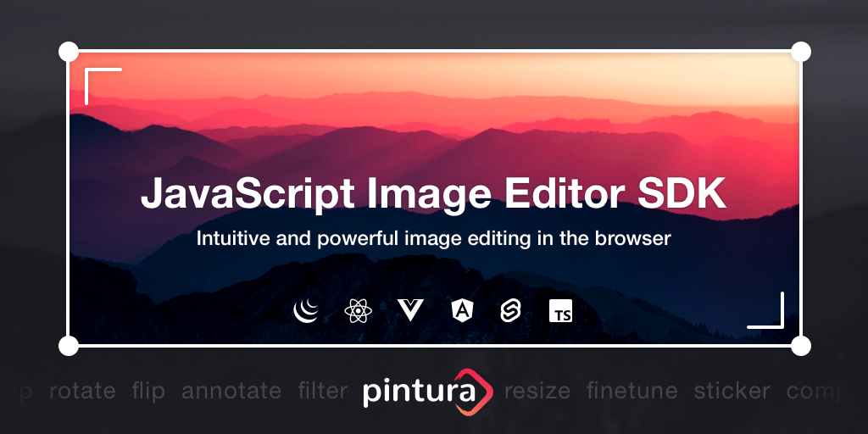The height and width of the screenshot is (434, 868).
Task: Click the Svelte logo icon
Action: tap(509, 311)
